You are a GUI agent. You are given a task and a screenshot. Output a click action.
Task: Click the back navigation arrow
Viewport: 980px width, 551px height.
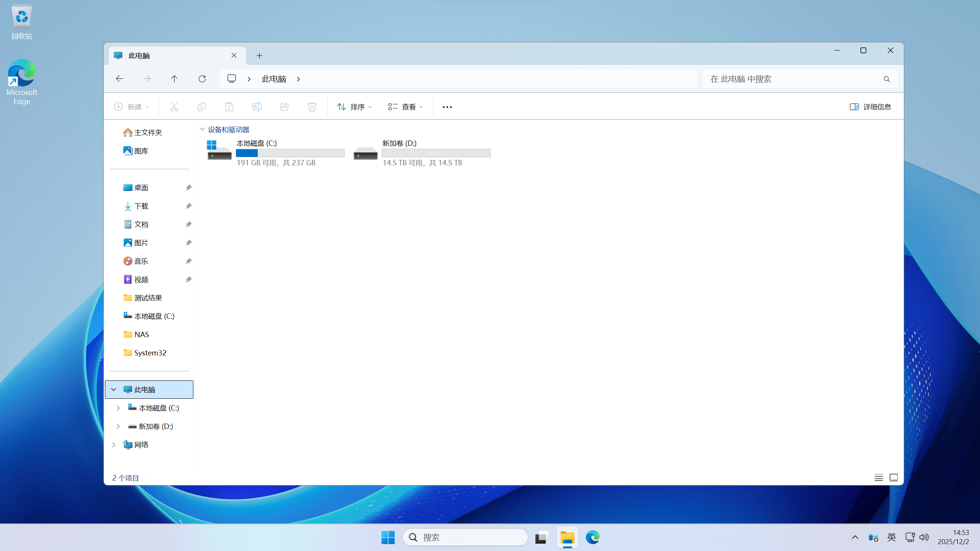(119, 79)
